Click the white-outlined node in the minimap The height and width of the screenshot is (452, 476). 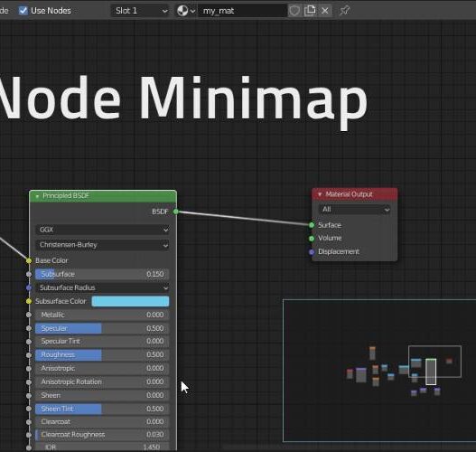[431, 372]
